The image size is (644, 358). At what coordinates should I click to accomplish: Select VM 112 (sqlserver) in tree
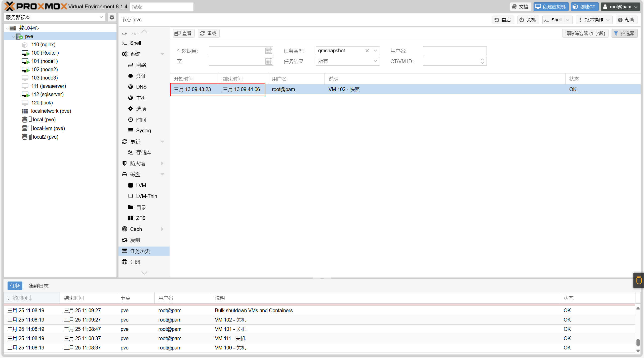click(47, 94)
